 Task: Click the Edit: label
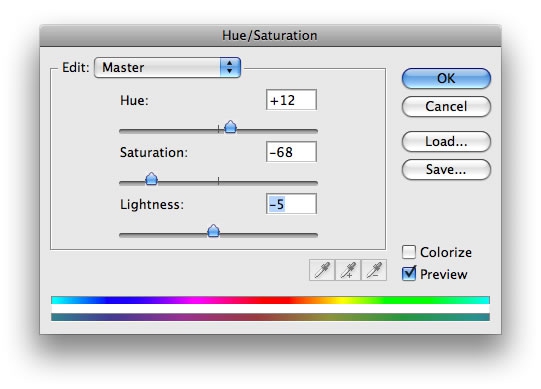pyautogui.click(x=76, y=67)
